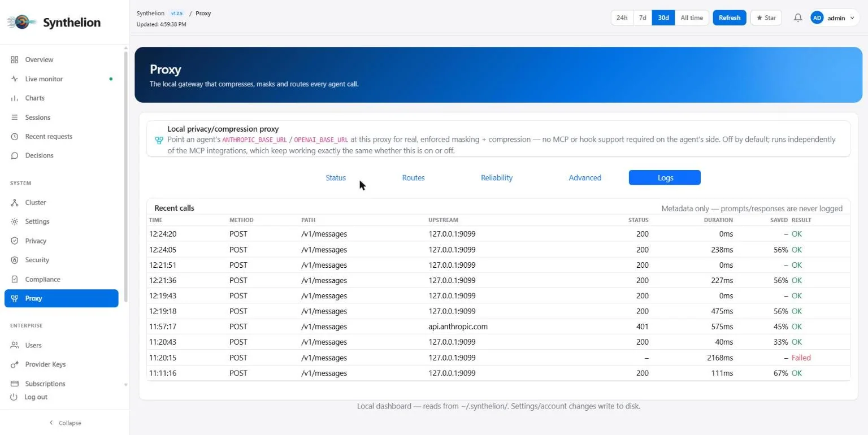Switch time range to 24h
This screenshot has height=435, width=868.
(622, 18)
